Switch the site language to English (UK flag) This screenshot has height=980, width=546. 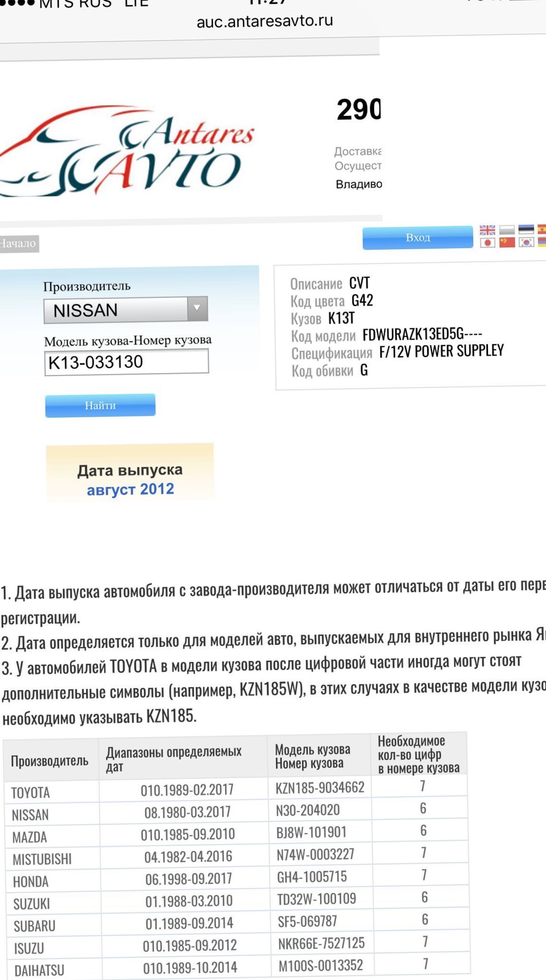point(487,230)
